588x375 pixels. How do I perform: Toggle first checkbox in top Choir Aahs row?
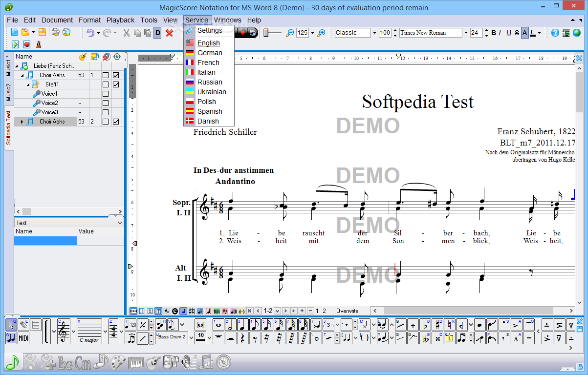105,75
